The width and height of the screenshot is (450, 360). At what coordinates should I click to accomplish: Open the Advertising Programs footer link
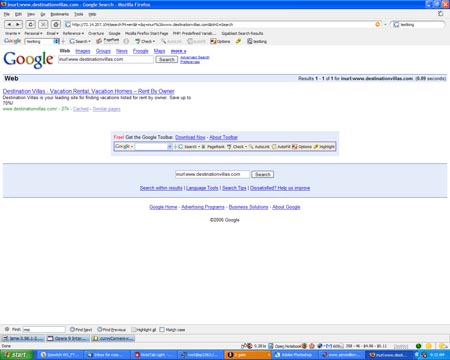coord(203,207)
